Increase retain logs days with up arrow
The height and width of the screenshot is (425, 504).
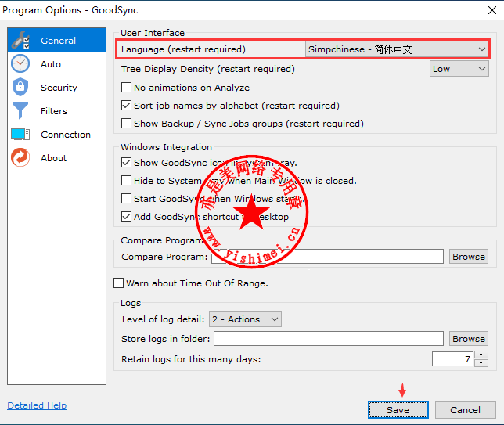coord(481,355)
